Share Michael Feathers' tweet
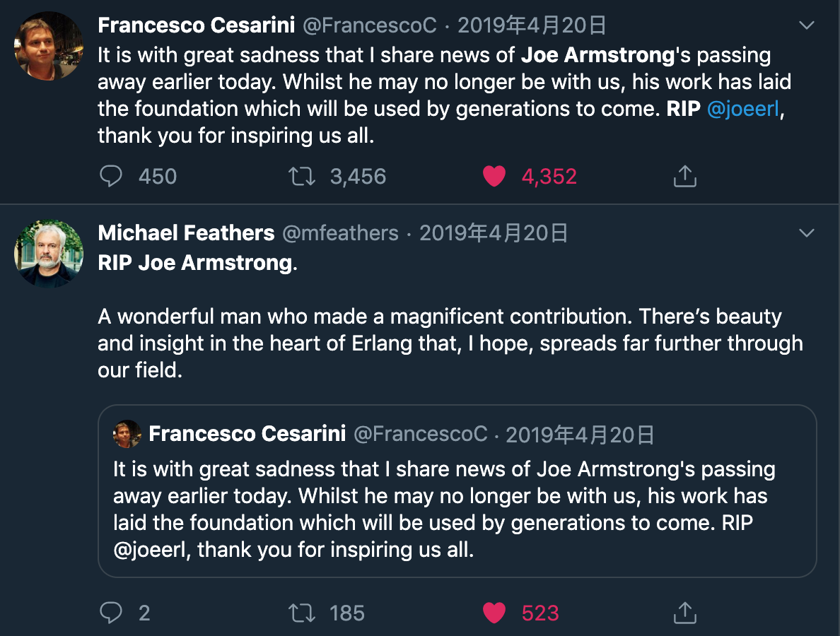The width and height of the screenshot is (840, 636). click(684, 613)
